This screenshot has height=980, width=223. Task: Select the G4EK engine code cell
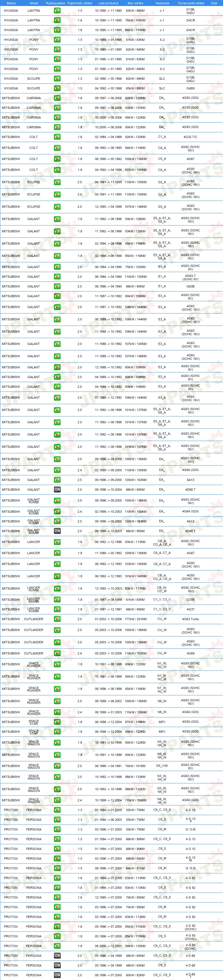[190, 88]
